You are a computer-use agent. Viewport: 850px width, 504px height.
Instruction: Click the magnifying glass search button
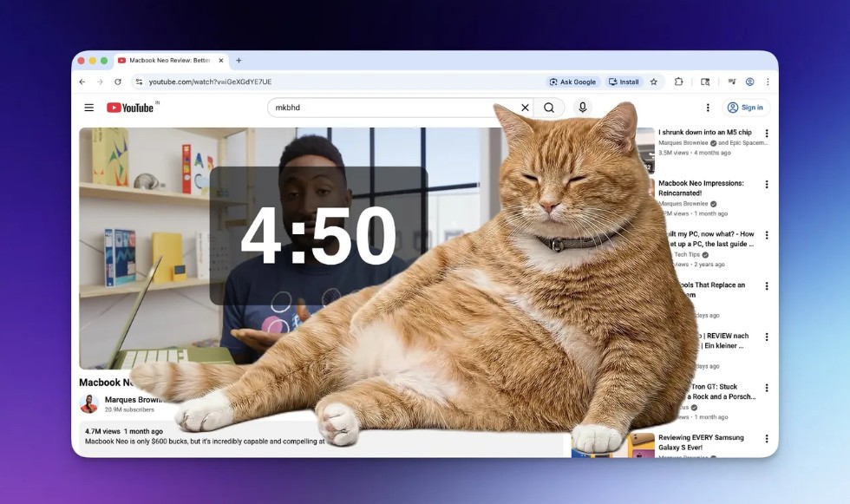[549, 108]
